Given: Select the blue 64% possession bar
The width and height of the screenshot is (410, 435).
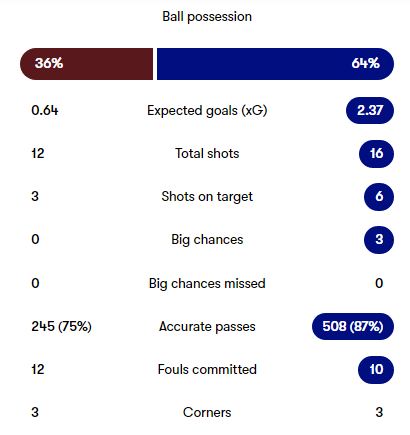Looking at the screenshot, I should coord(275,64).
